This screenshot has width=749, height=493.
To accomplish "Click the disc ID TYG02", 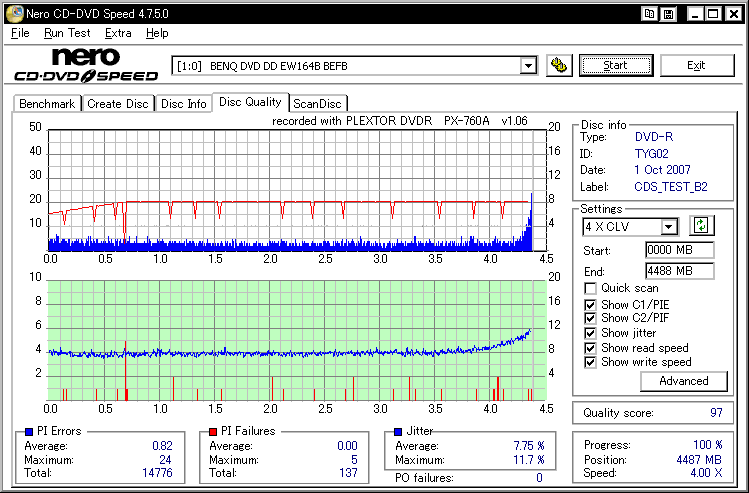I will click(x=652, y=154).
